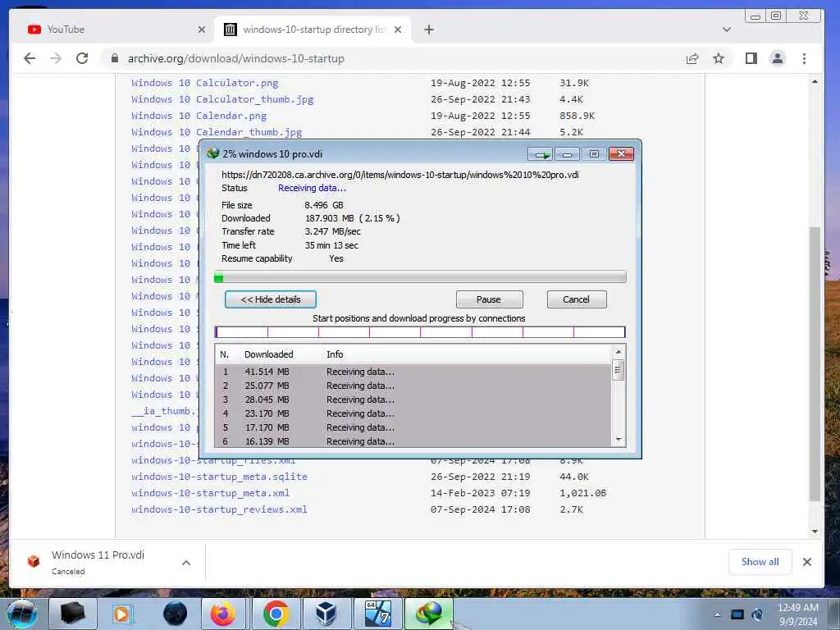Open the Chrome three-dot menu

(804, 58)
